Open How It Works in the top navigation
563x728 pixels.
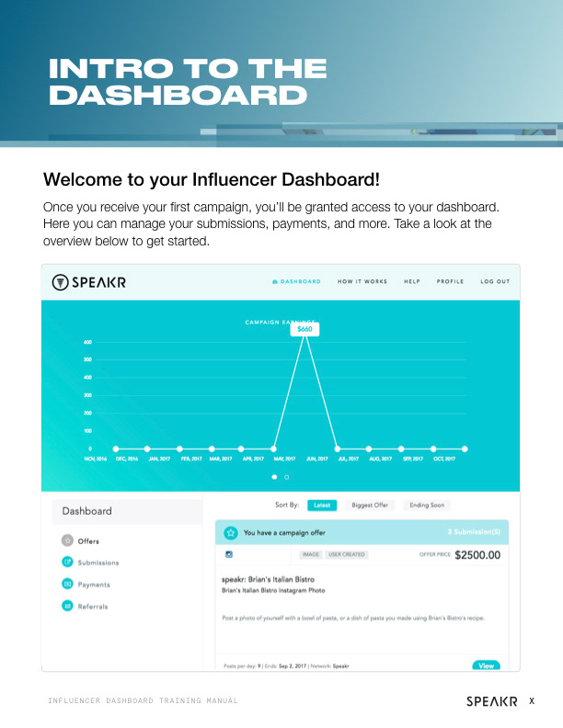[x=362, y=281]
